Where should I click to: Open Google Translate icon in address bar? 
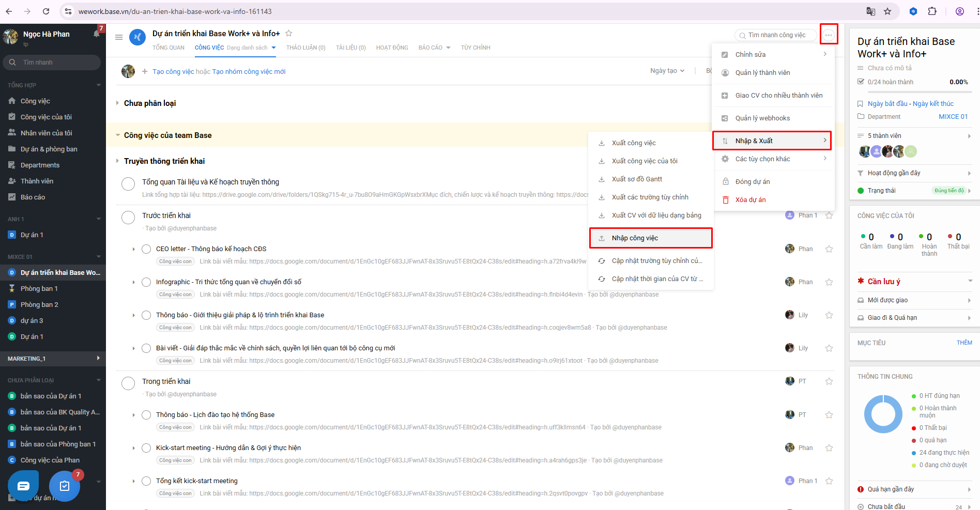pos(871,11)
